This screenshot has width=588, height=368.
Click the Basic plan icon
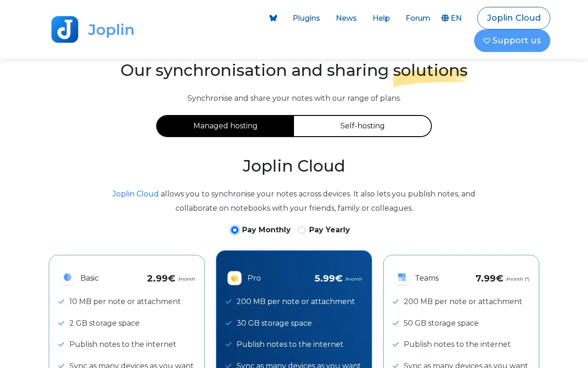(68, 277)
